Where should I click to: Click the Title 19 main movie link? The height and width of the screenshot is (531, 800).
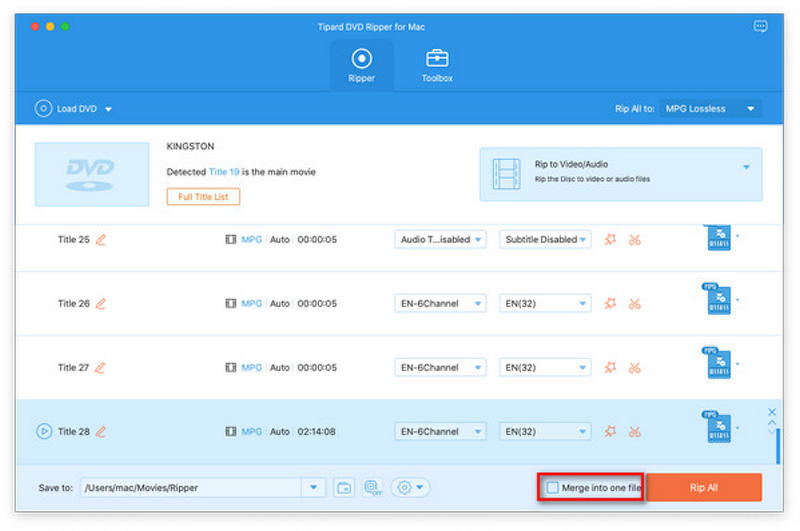(x=224, y=172)
